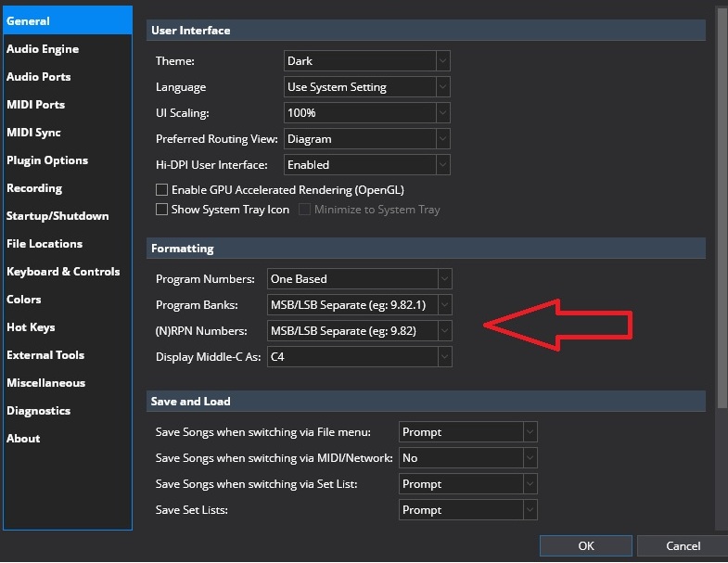
Task: Open the UI Scaling dropdown
Action: [x=367, y=113]
